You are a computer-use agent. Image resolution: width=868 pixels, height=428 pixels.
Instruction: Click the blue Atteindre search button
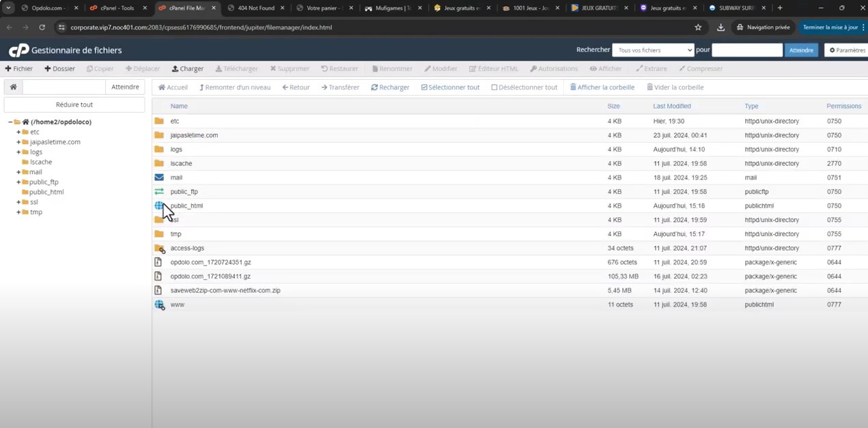point(801,50)
